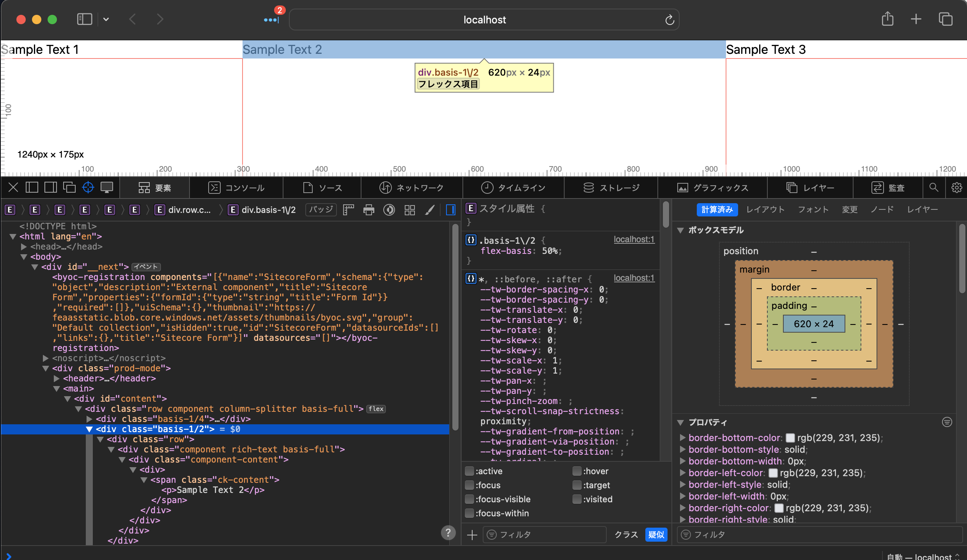Toggle the バッジ badges button

321,210
